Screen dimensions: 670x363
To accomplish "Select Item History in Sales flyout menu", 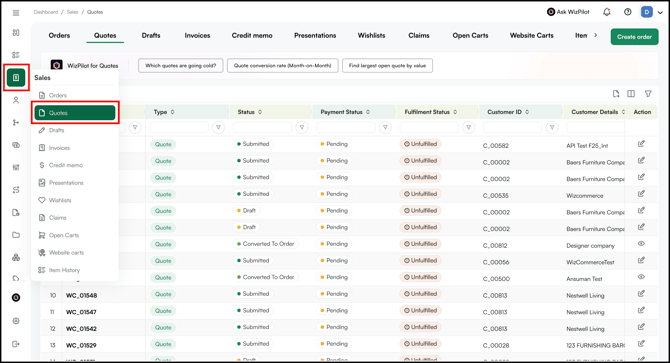I will [75, 270].
